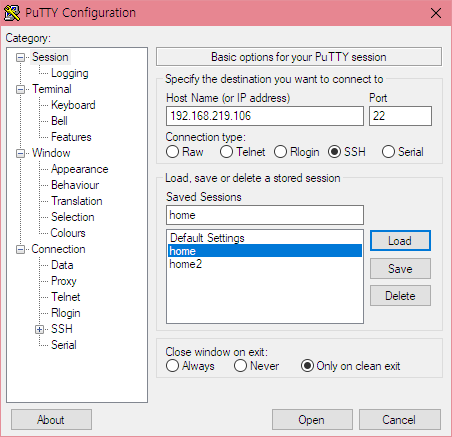
Task: Open the Proxy settings category
Action: [x=64, y=281]
